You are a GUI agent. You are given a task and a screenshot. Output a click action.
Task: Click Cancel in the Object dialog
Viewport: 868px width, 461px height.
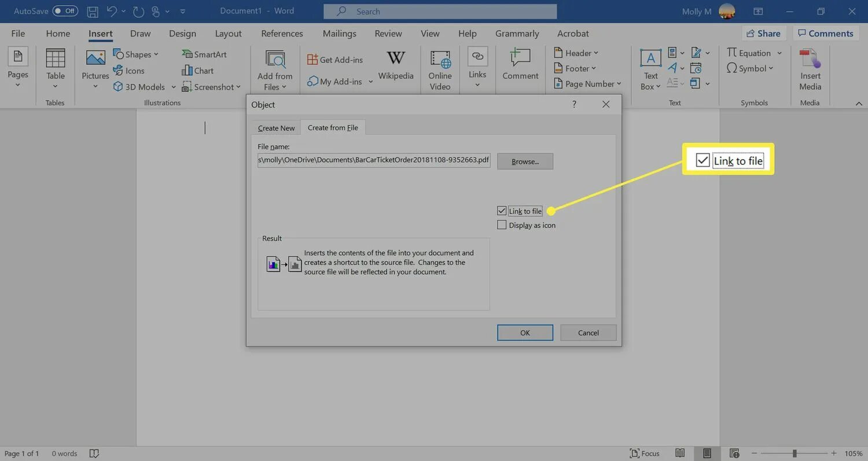588,333
